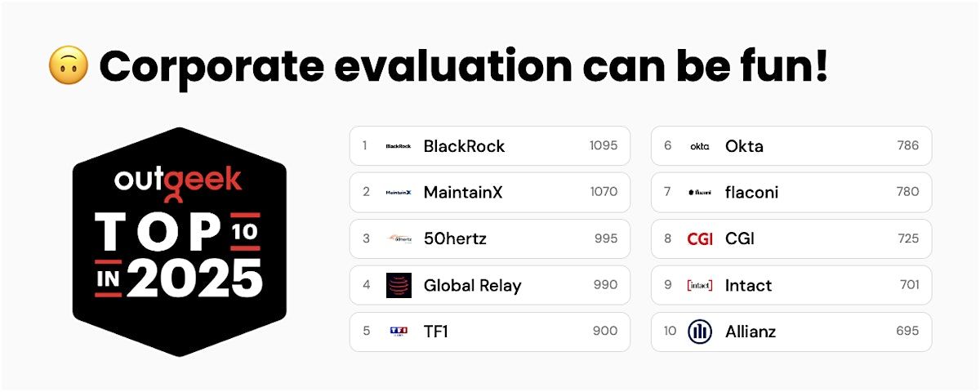Click the BlackRock logo icon
Image resolution: width=980 pixels, height=392 pixels.
pos(399,146)
